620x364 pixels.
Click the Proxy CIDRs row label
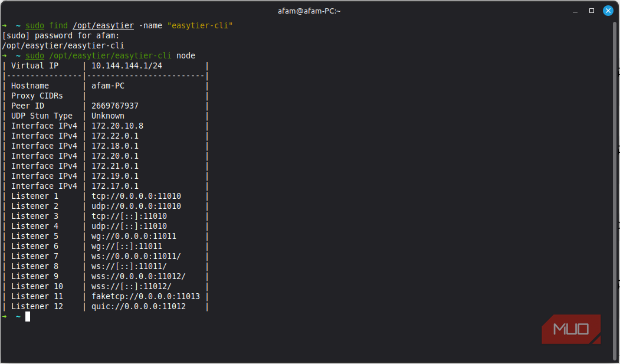pos(37,96)
